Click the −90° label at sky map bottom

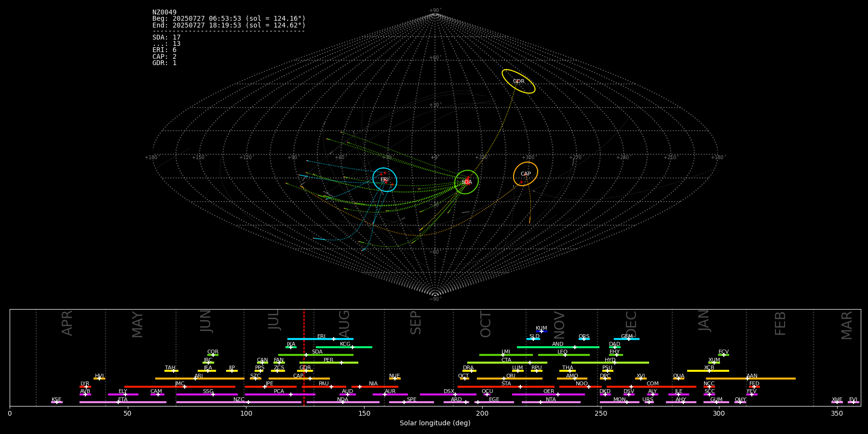point(434,299)
